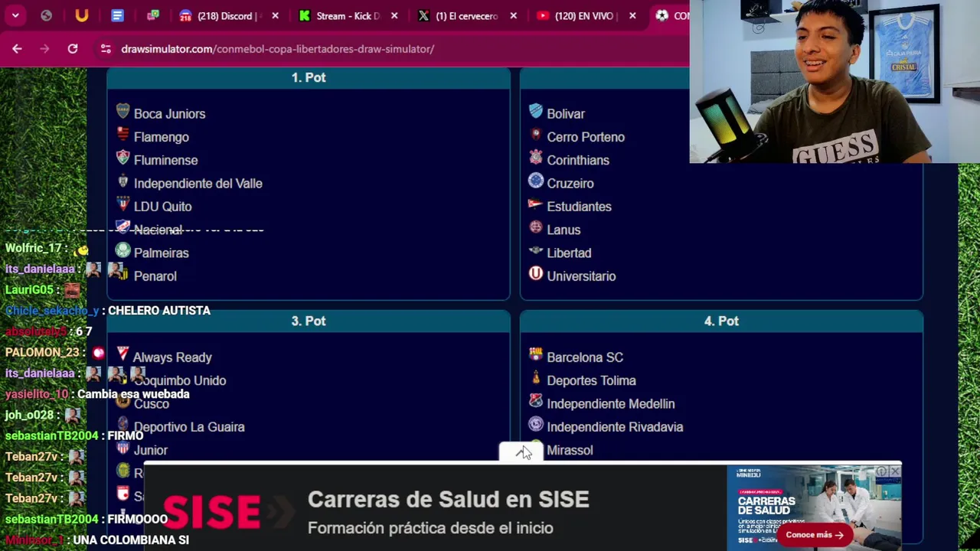Click the Barcelona SC crest
The height and width of the screenshot is (551, 980).
click(536, 355)
